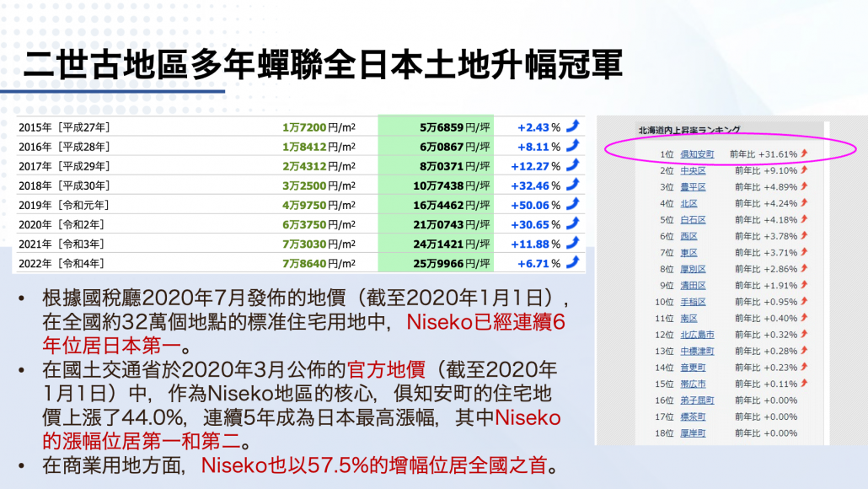The image size is (868, 489).
Task: Click red rise arrow next to +4.24%
Action: (804, 202)
